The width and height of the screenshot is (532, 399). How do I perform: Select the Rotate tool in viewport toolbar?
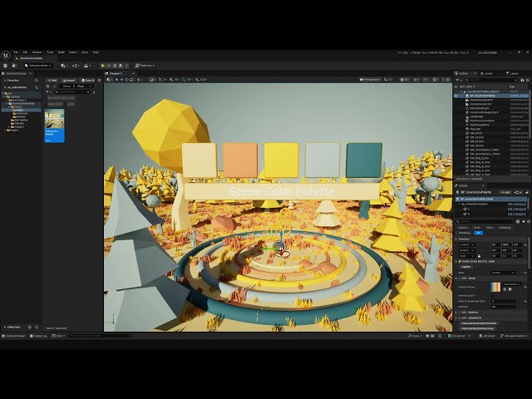(126, 80)
